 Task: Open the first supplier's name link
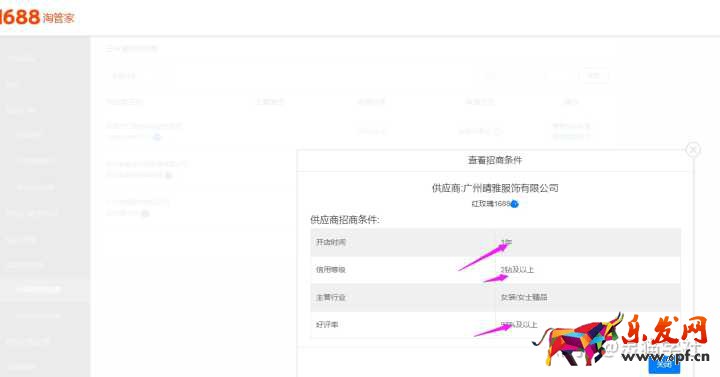pyautogui.click(x=144, y=125)
